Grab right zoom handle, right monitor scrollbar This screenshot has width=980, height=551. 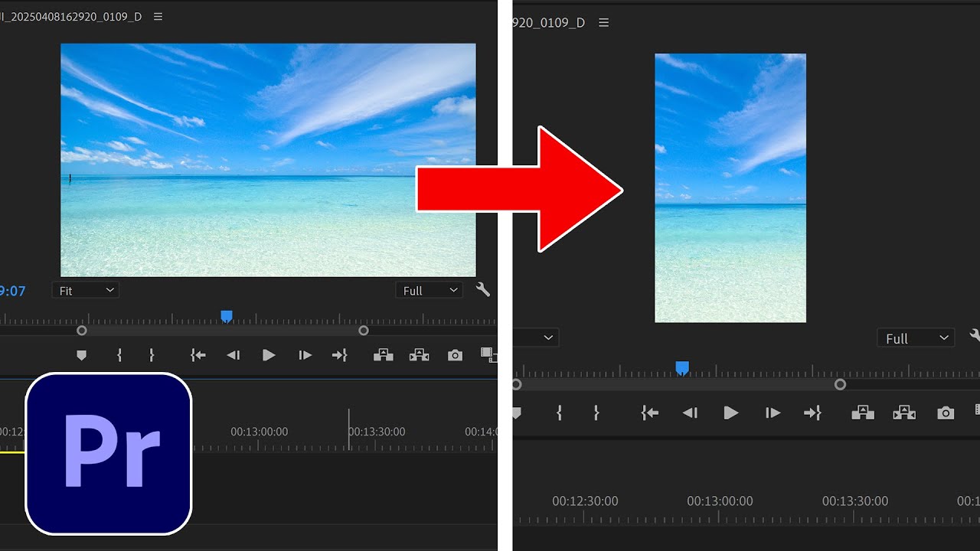click(x=840, y=384)
